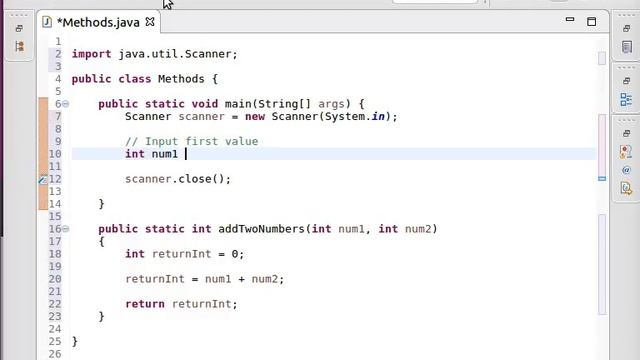Click line number 20 in the gutter
The image size is (640, 360).
[55, 279]
